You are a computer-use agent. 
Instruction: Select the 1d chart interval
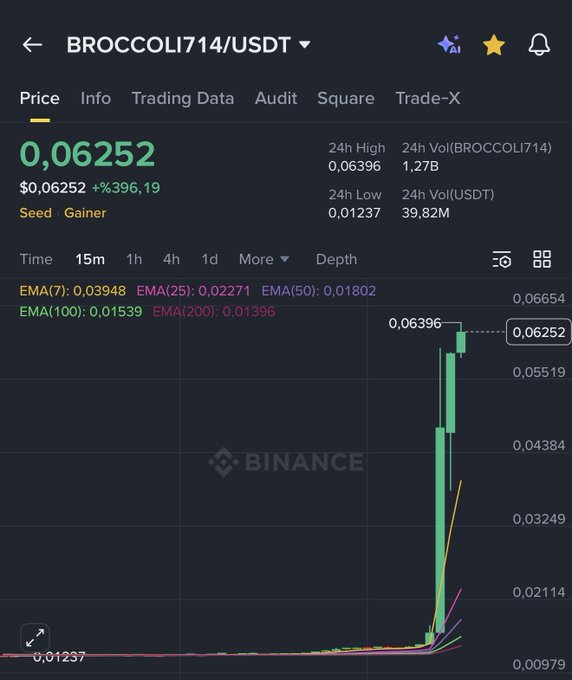coord(209,259)
